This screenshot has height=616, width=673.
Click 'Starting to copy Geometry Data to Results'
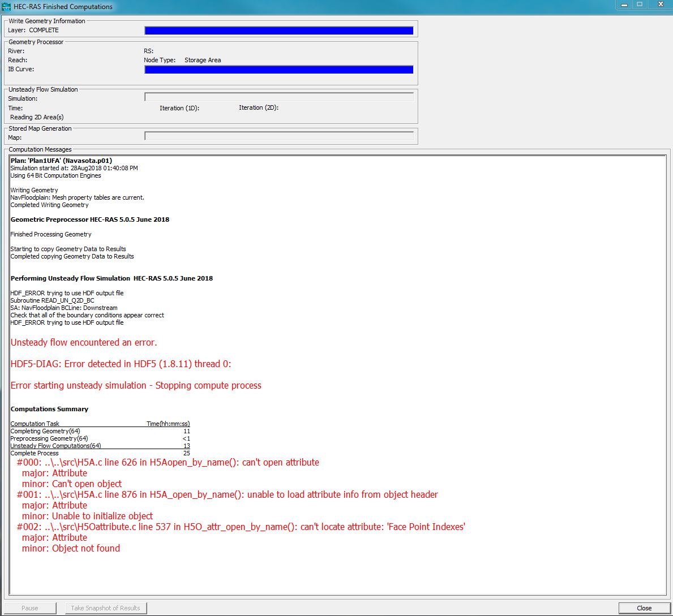click(x=68, y=249)
